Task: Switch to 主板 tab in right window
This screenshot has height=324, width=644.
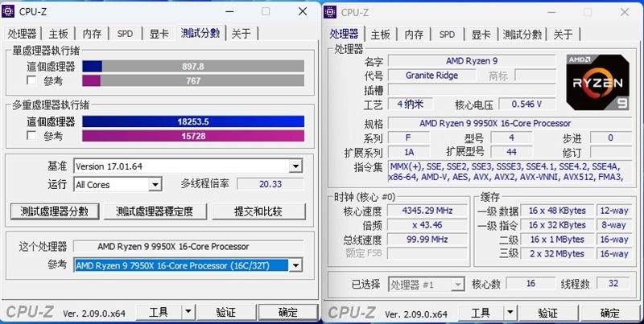Action: click(380, 35)
